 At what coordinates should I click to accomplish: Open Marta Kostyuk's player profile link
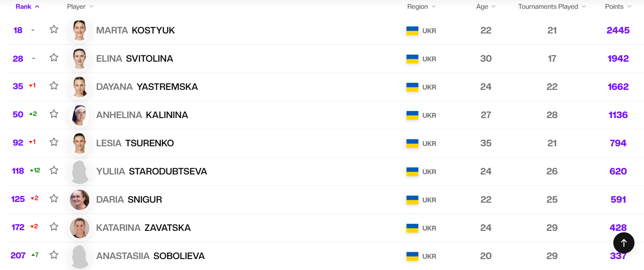(135, 30)
